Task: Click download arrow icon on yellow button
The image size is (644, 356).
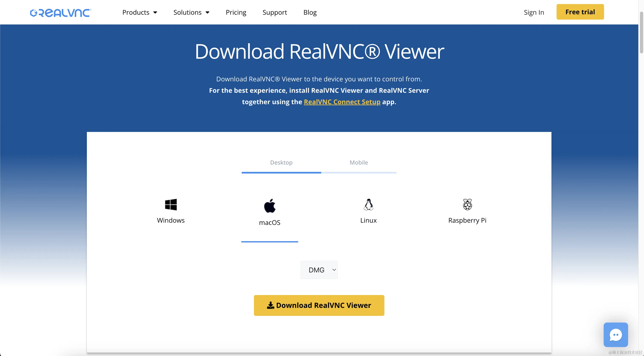Action: click(270, 305)
